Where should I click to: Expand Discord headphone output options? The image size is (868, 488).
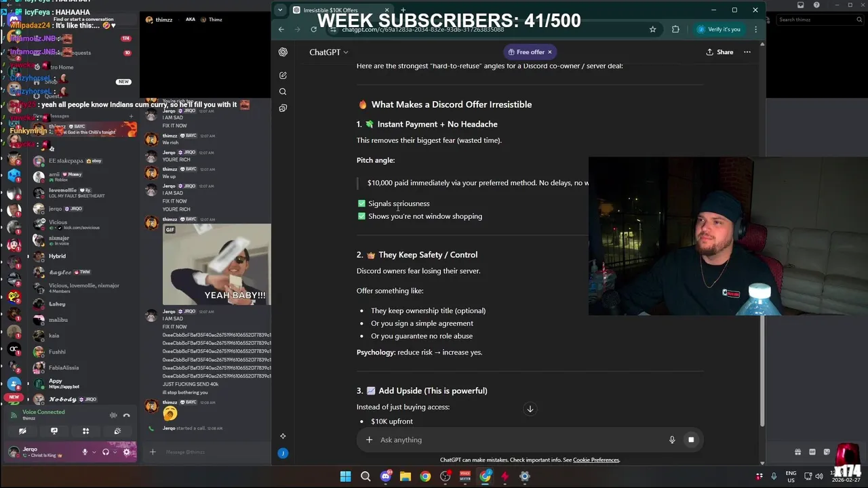coord(115,452)
